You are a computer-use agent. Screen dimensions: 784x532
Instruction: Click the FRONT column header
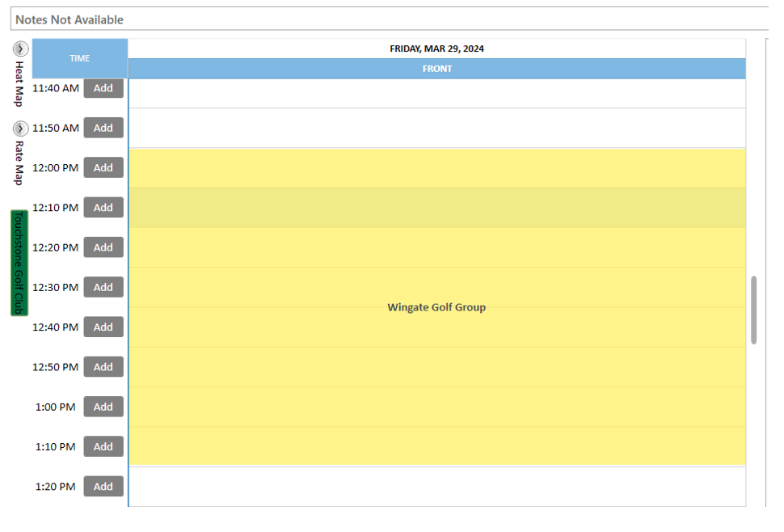[437, 69]
